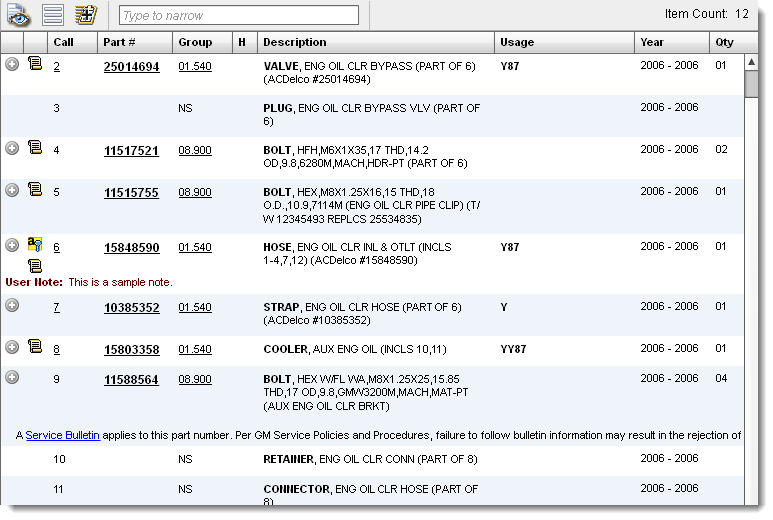773x520 pixels.
Task: Open the Service Bulletin link
Action: (62, 435)
